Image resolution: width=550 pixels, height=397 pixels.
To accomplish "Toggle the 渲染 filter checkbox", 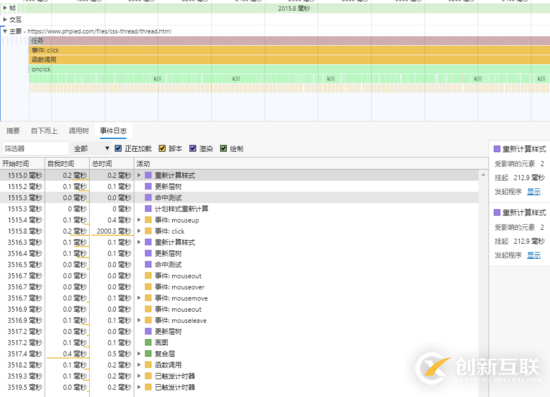I will pyautogui.click(x=193, y=148).
